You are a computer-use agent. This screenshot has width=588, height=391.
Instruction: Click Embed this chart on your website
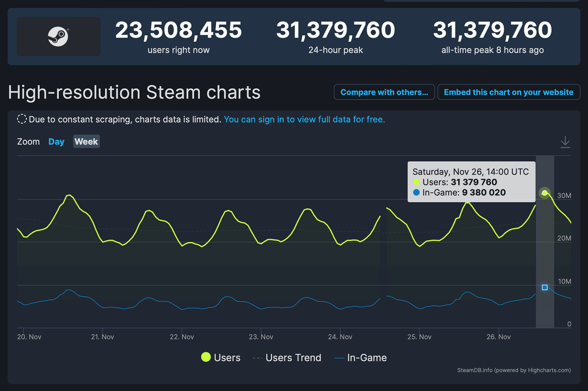pos(508,92)
